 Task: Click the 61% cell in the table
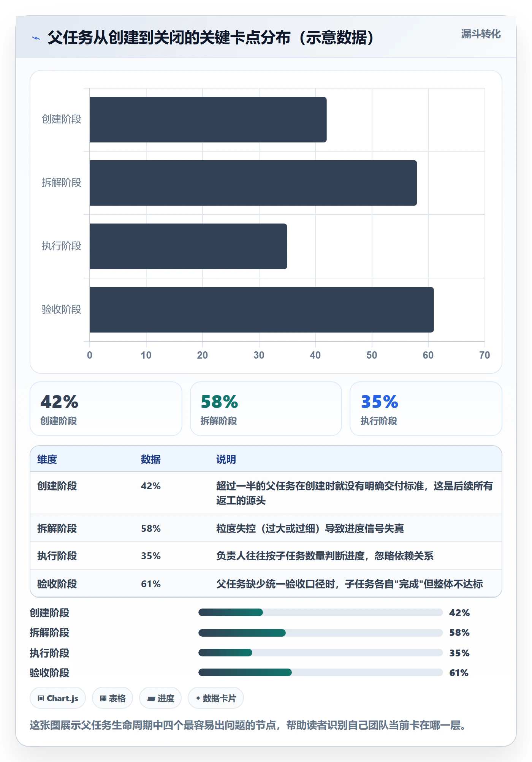pyautogui.click(x=151, y=584)
